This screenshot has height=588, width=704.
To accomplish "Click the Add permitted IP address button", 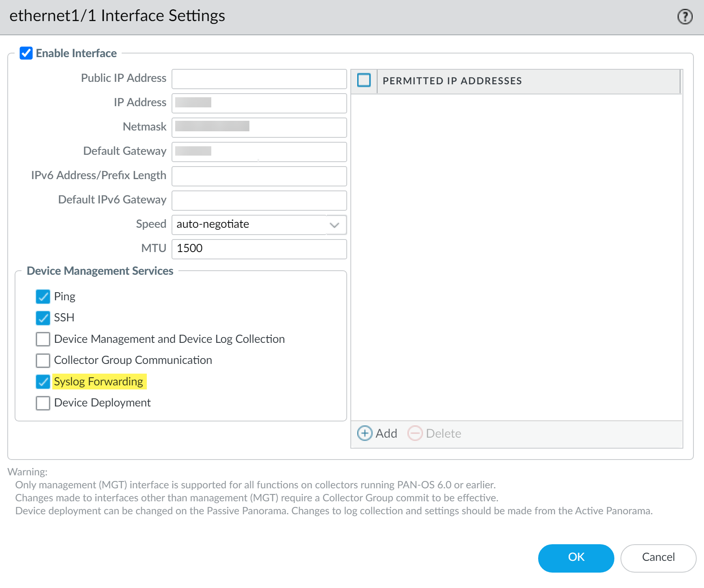I will [x=377, y=433].
